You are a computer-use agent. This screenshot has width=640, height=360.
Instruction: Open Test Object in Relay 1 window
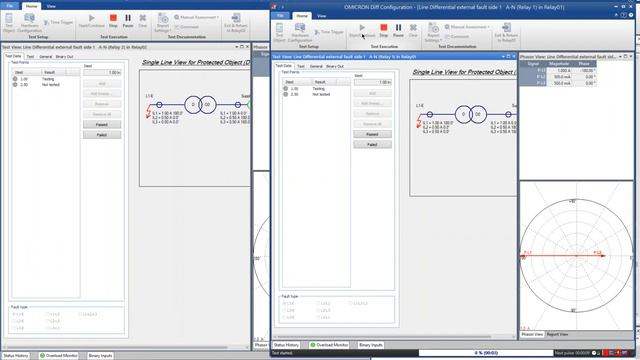(280, 33)
